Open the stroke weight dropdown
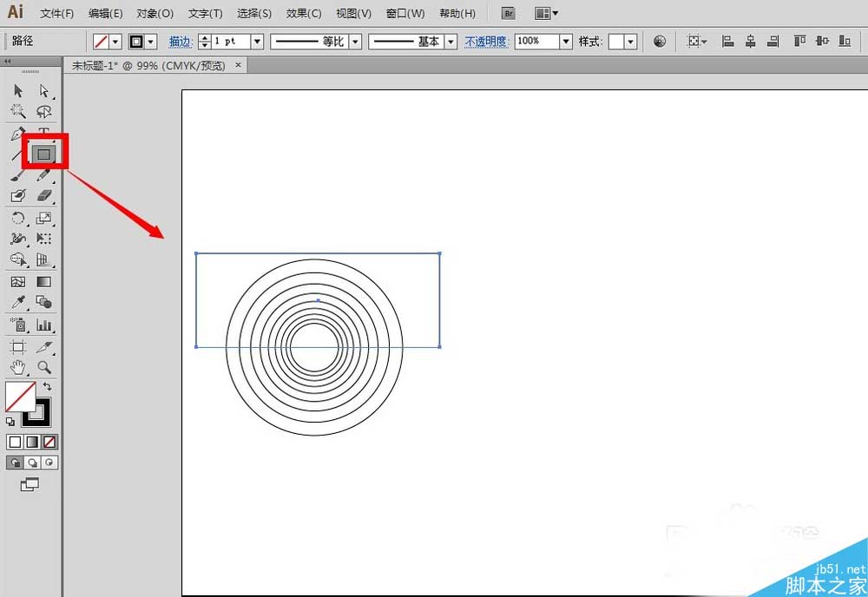The width and height of the screenshot is (868, 597). (257, 42)
